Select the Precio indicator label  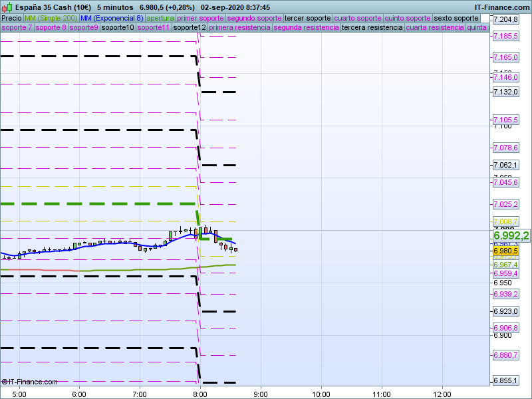11,19
